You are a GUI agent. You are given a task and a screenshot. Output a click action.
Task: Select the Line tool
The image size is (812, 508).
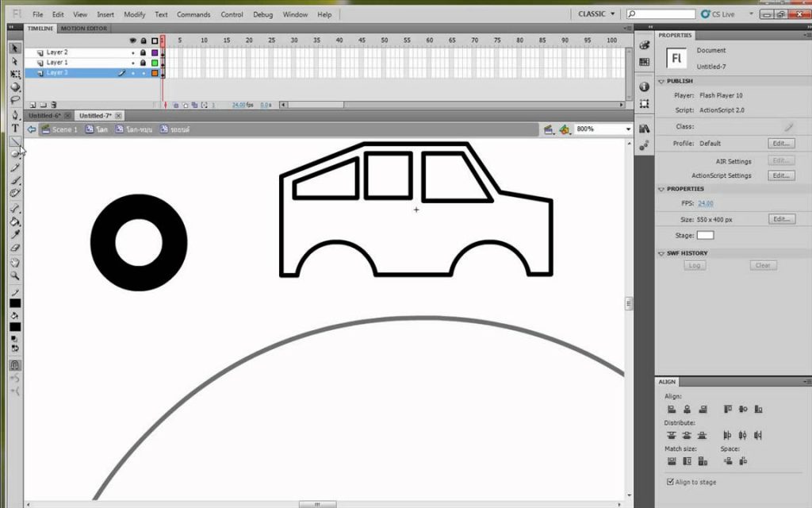tap(15, 141)
